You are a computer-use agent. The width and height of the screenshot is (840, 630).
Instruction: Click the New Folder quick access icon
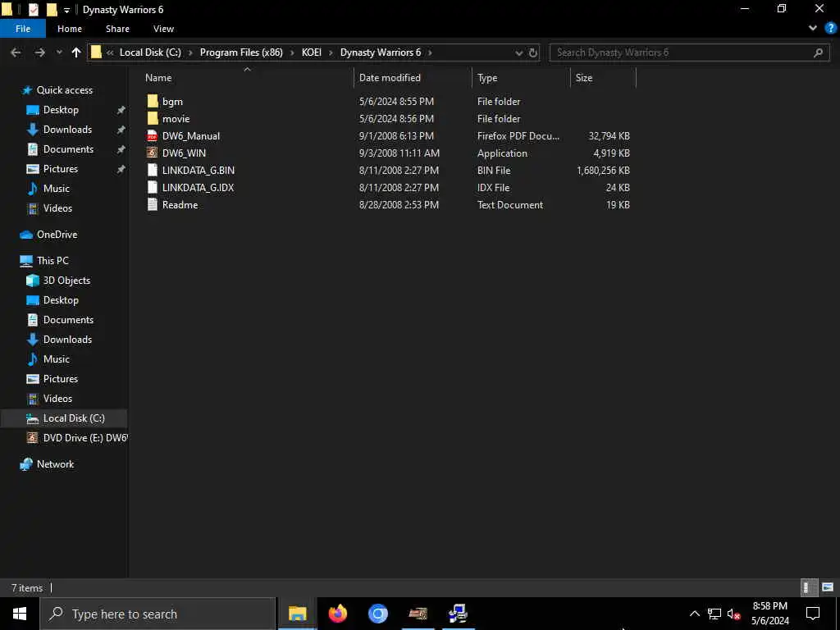[x=52, y=10]
